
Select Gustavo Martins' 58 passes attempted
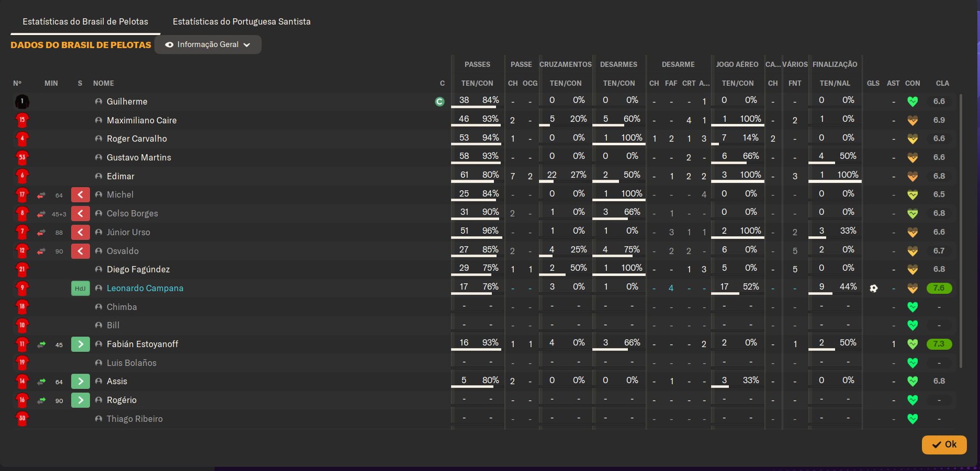click(x=464, y=156)
